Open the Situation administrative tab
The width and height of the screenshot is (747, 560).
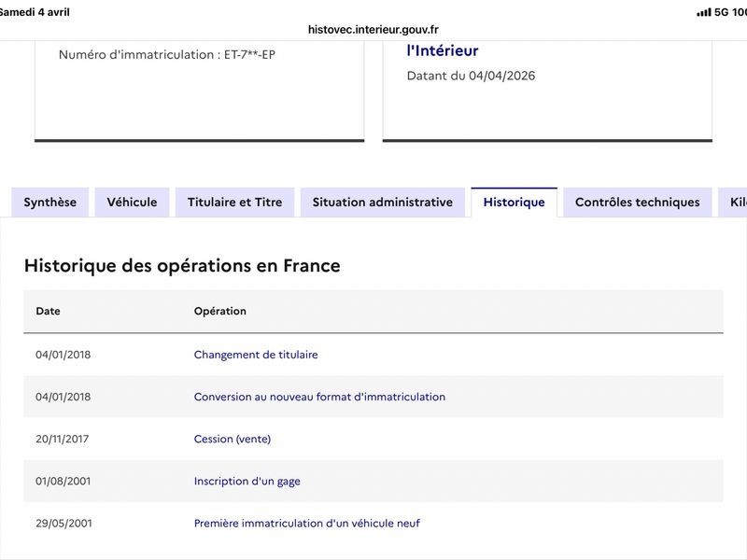click(382, 202)
